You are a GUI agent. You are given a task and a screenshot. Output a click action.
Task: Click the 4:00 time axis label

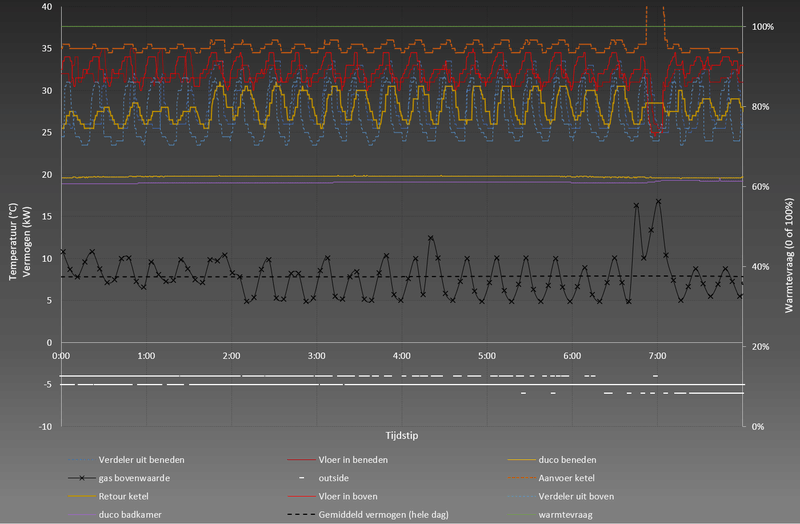point(402,356)
